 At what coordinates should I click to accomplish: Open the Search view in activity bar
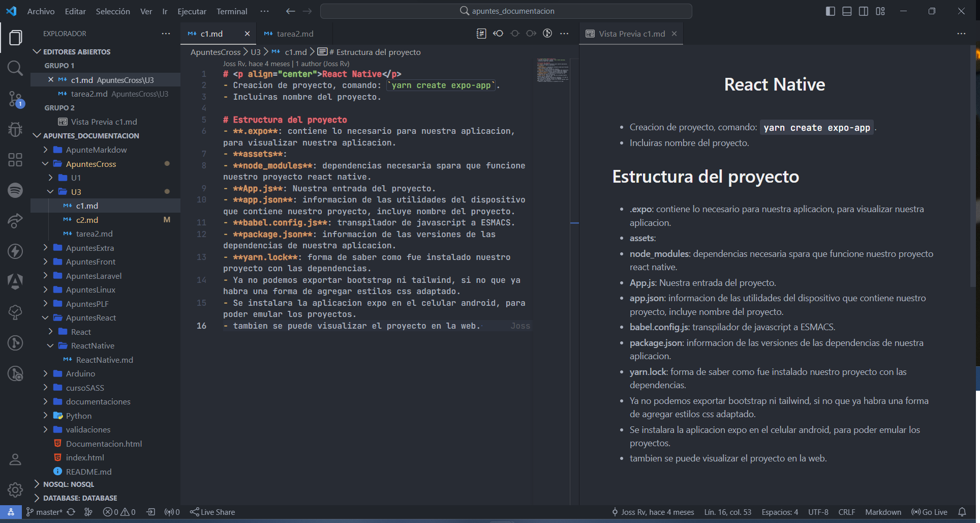15,68
